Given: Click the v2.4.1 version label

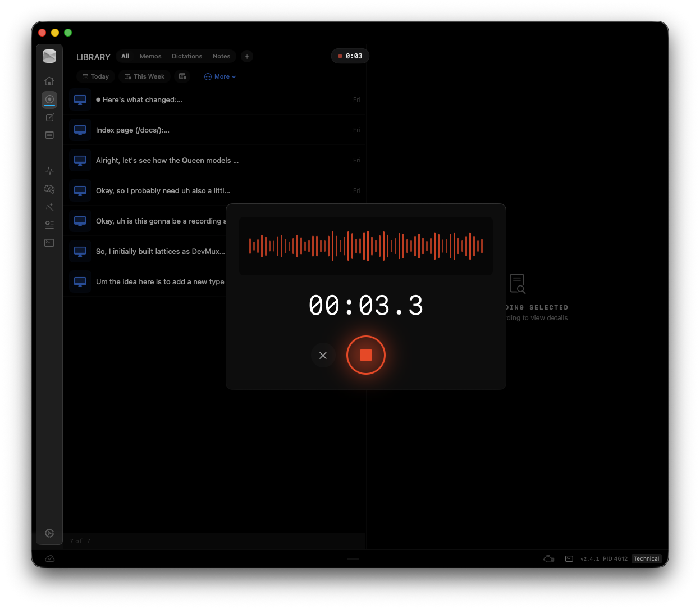Looking at the screenshot, I should (x=589, y=558).
